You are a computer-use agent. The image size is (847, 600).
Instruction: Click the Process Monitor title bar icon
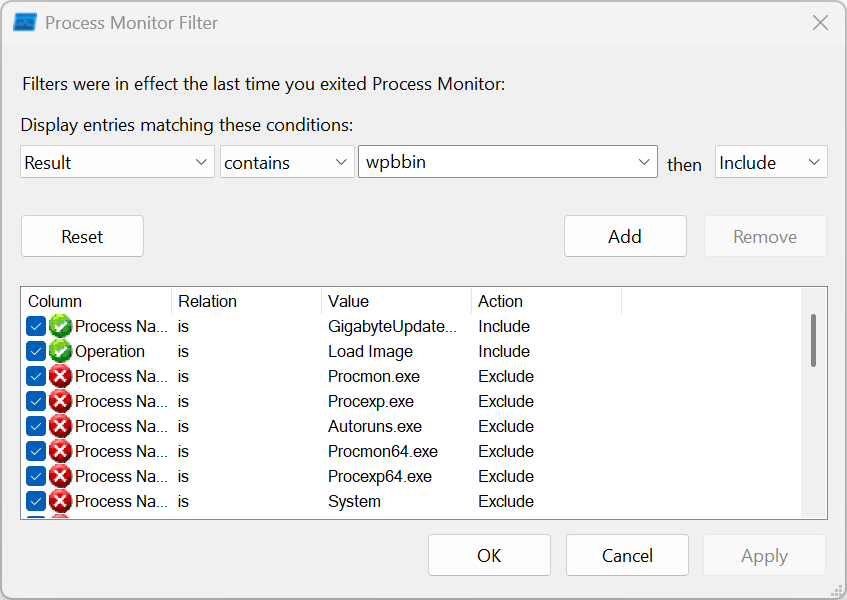tap(25, 23)
